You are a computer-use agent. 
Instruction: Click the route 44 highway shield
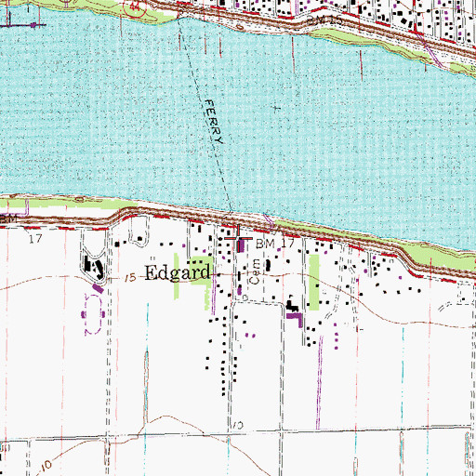pos(135,7)
